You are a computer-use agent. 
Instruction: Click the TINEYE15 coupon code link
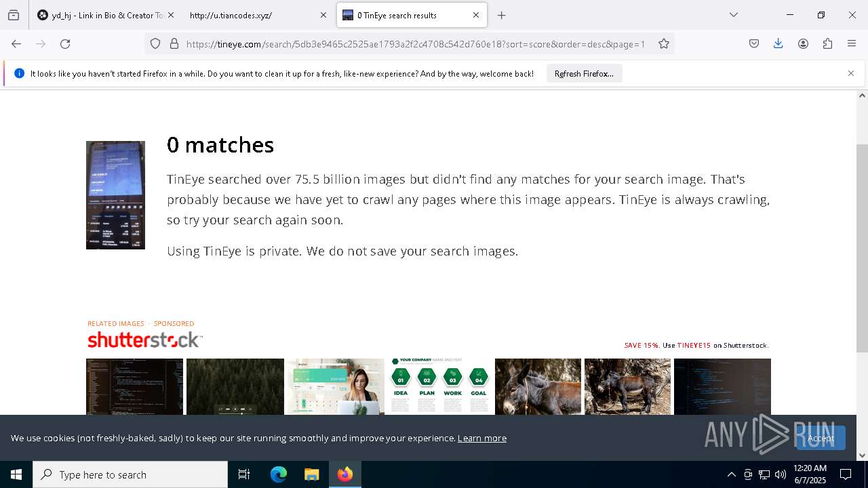694,346
